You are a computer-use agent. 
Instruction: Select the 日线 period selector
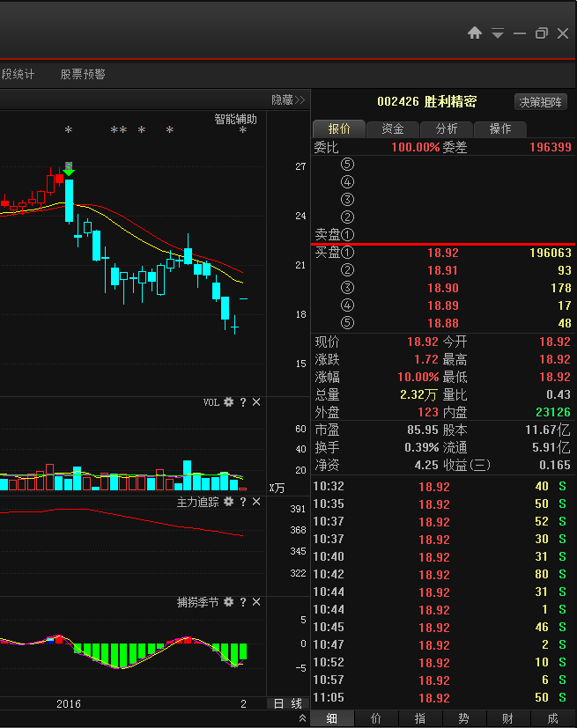287,703
